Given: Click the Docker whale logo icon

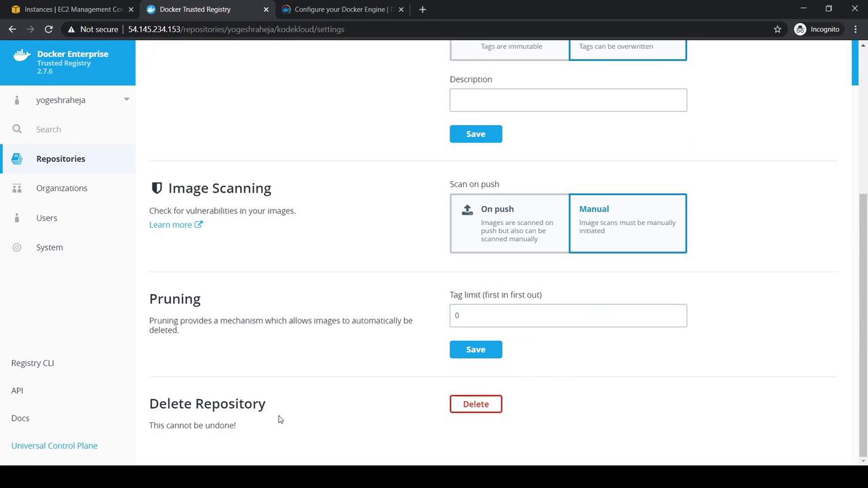Looking at the screenshot, I should [22, 56].
